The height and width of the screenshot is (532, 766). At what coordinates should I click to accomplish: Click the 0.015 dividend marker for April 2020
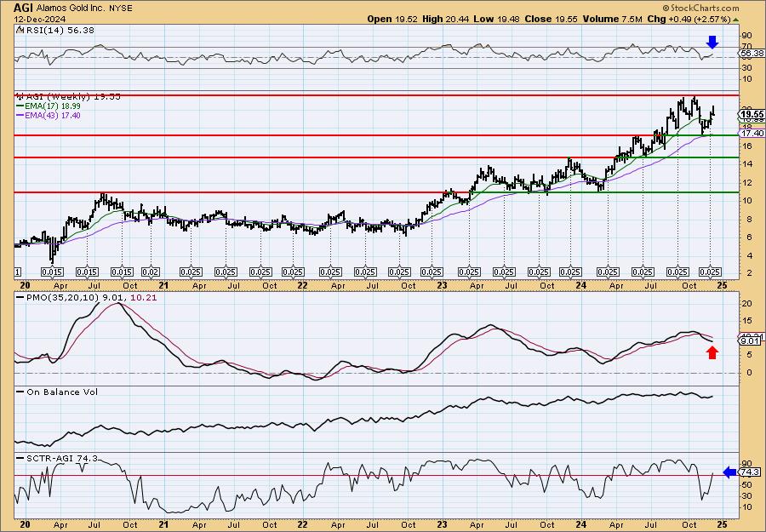tap(52, 272)
